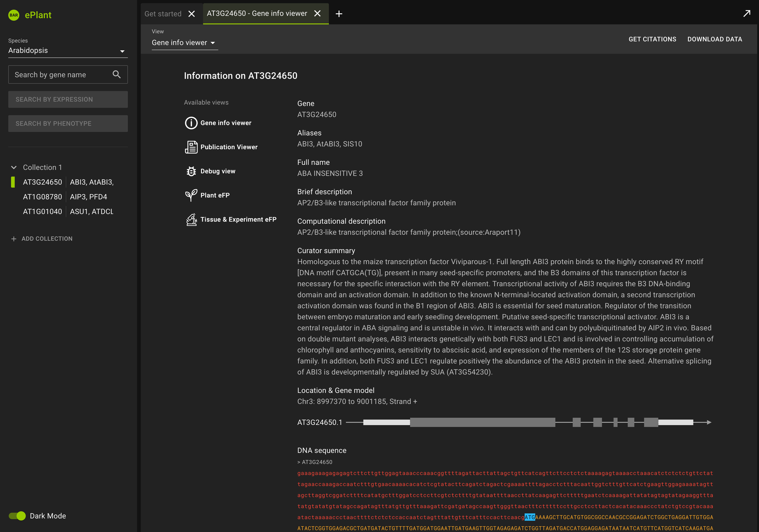Click the Gene info viewer icon
This screenshot has width=759, height=532.
(191, 123)
